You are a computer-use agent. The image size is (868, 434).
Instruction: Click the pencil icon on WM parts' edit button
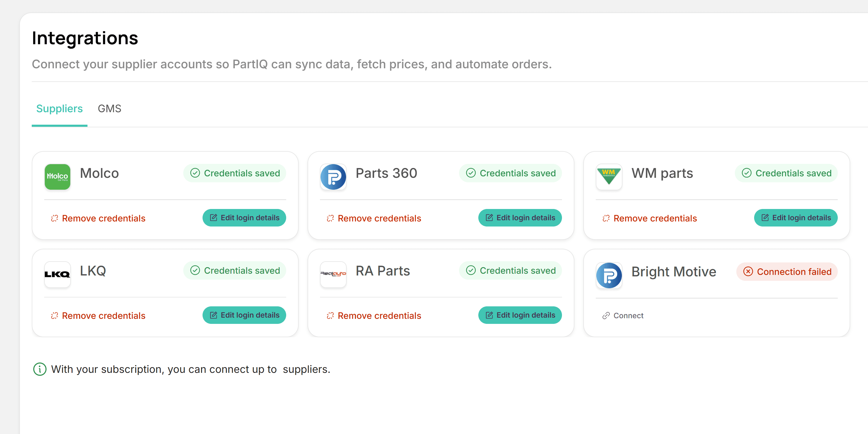765,218
